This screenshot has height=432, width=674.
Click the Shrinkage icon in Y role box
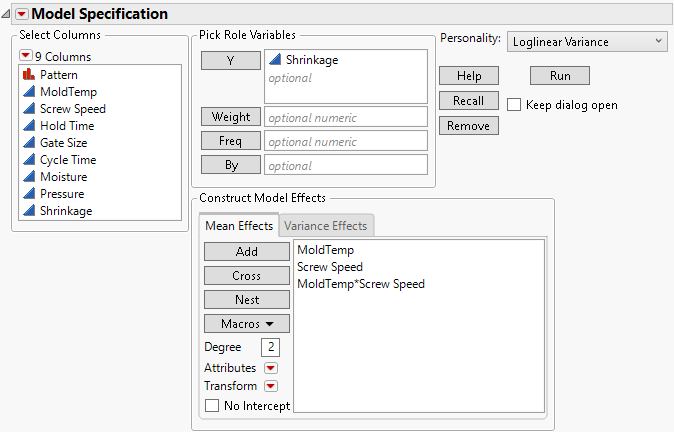[x=275, y=60]
